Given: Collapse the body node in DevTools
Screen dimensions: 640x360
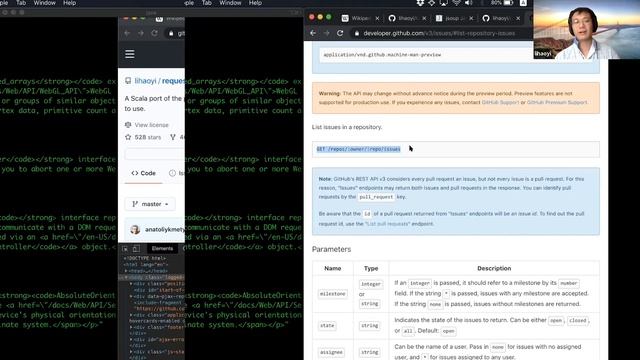Looking at the screenshot, I should point(127,278).
